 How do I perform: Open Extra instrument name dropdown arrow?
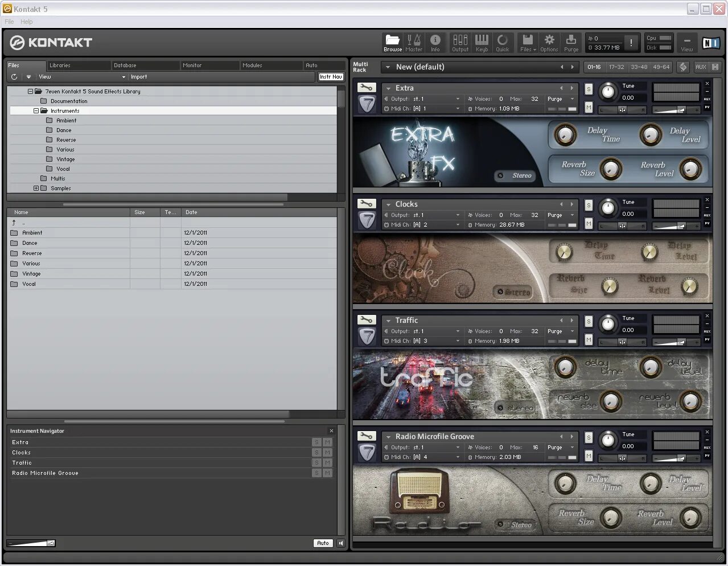click(388, 88)
